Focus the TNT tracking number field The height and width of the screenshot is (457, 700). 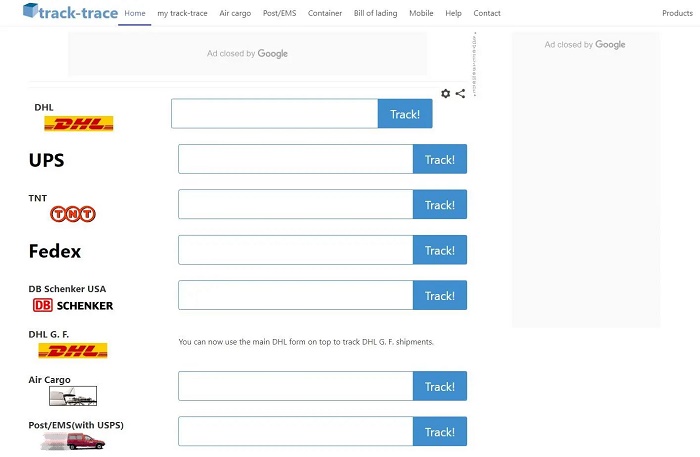tap(296, 204)
